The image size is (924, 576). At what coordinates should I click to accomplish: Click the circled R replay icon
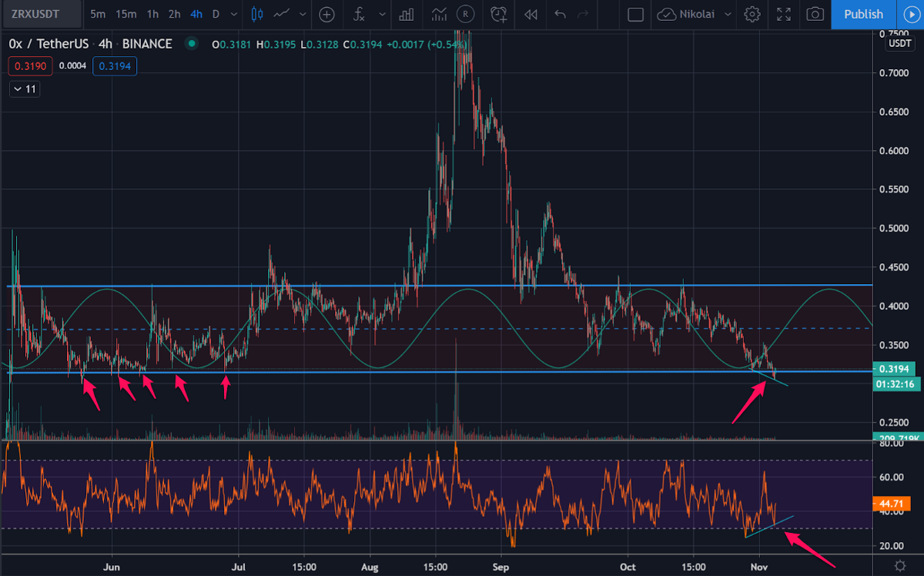click(465, 14)
